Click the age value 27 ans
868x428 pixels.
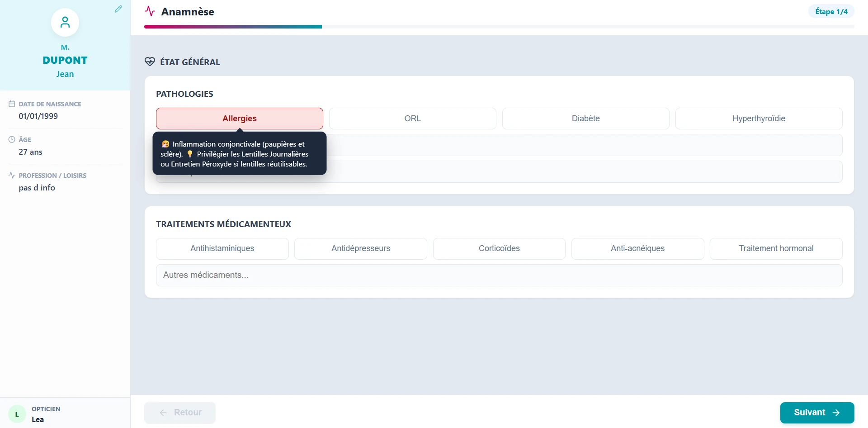(30, 152)
